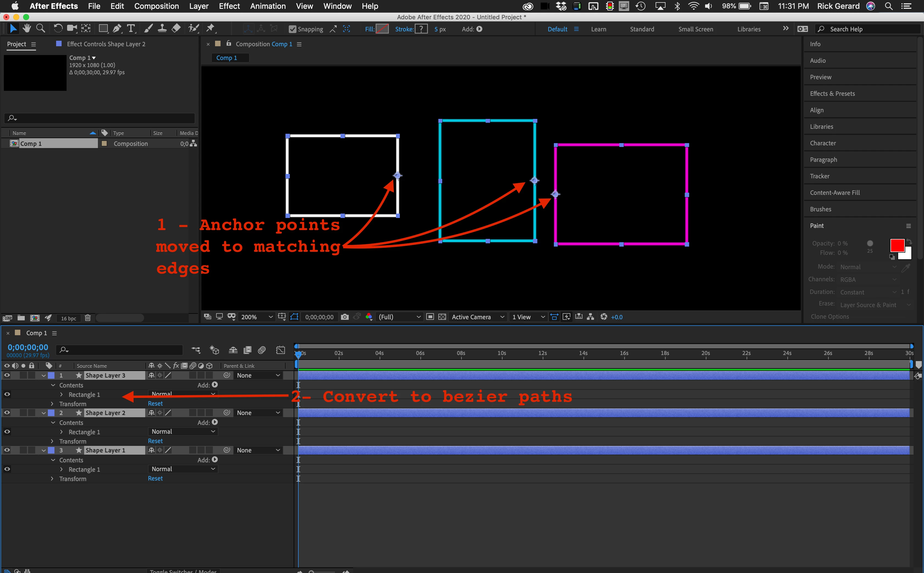This screenshot has width=924, height=573.
Task: Select the Clone Stamp tool
Action: 162,28
